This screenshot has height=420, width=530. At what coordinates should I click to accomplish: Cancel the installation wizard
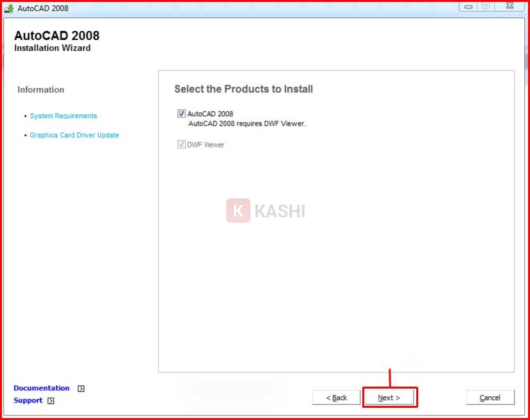pyautogui.click(x=490, y=398)
